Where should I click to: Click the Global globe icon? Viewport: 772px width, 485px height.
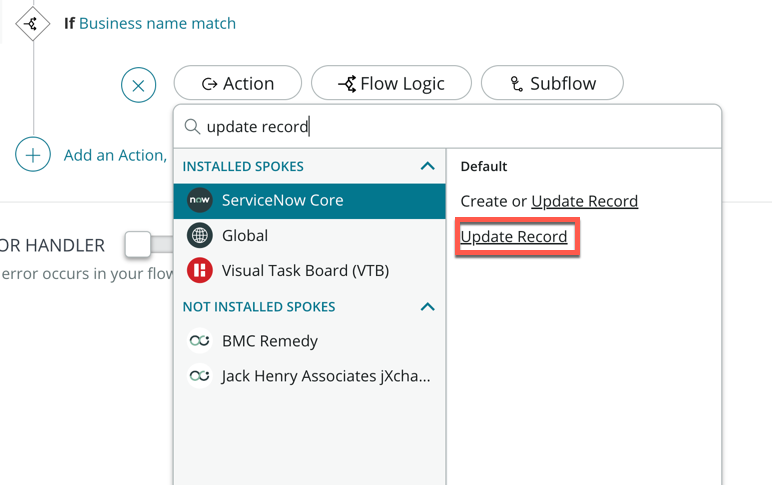[x=200, y=236]
